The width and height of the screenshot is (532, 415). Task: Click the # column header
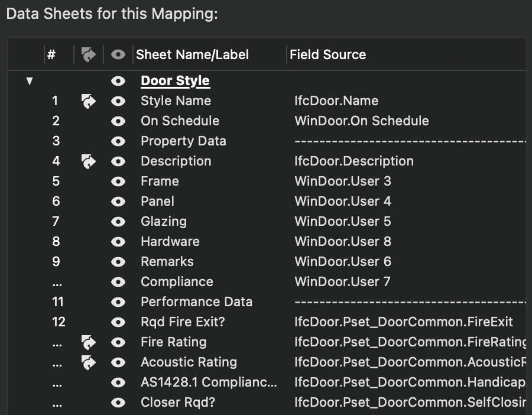coord(51,55)
